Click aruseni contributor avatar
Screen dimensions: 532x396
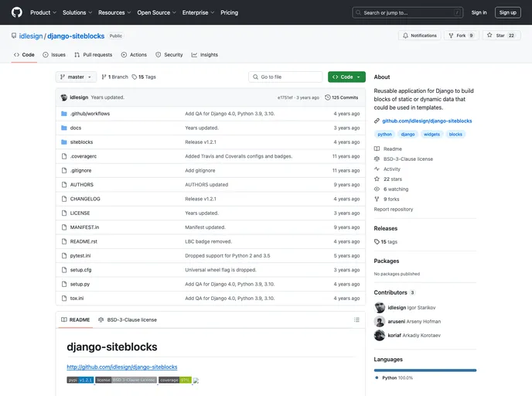[x=380, y=321]
